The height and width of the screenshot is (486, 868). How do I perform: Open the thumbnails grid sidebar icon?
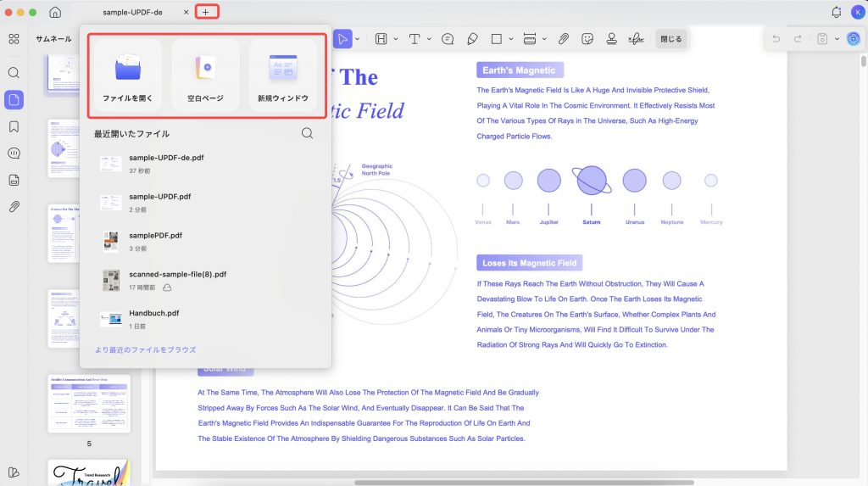coord(14,39)
